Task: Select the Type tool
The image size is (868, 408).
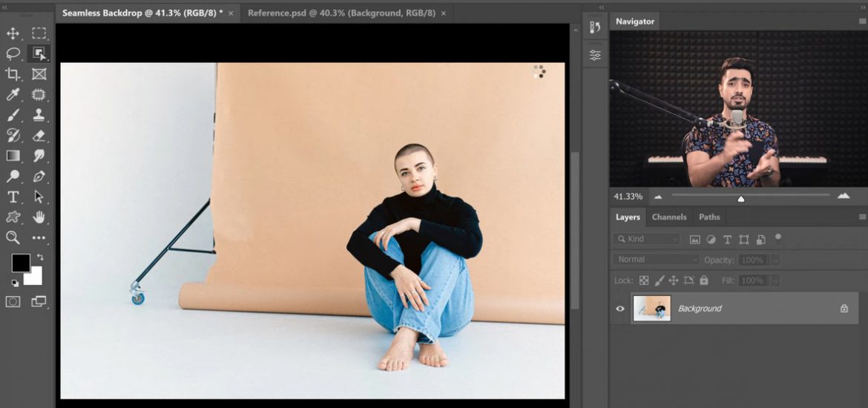Action: (13, 197)
